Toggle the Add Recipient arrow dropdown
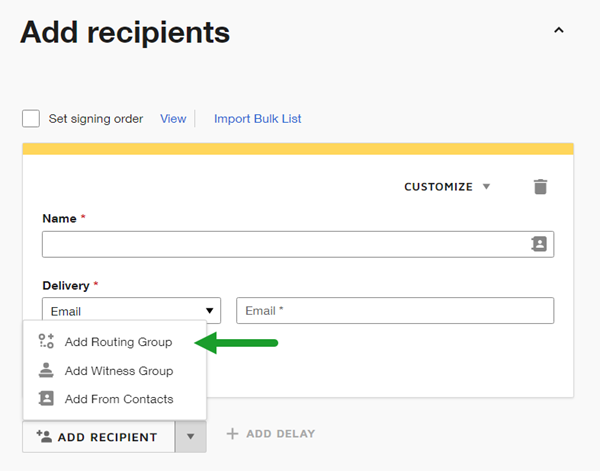Image resolution: width=600 pixels, height=471 pixels. 190,436
